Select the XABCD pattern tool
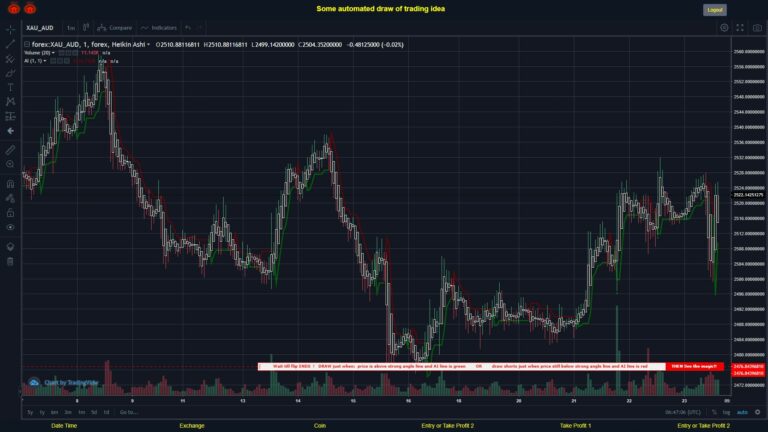This screenshot has height=432, width=768. 10,102
